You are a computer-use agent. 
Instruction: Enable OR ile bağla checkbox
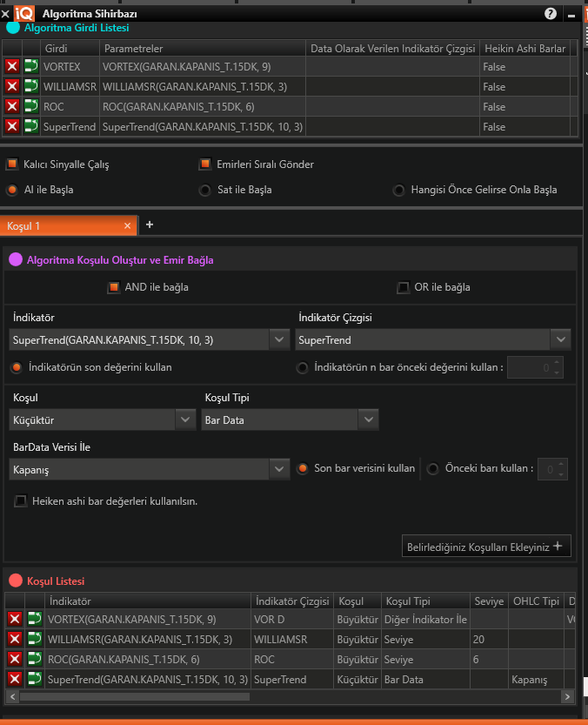(x=403, y=287)
